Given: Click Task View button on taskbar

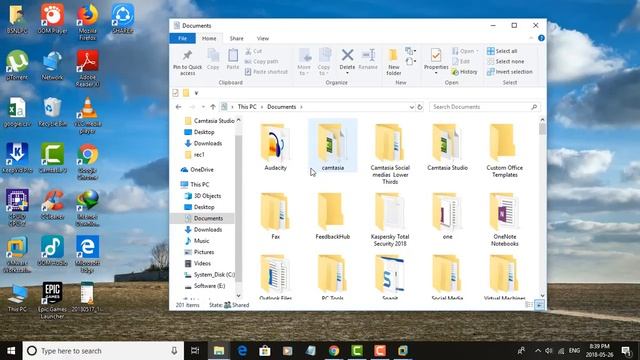Looking at the screenshot, I should click(x=195, y=351).
